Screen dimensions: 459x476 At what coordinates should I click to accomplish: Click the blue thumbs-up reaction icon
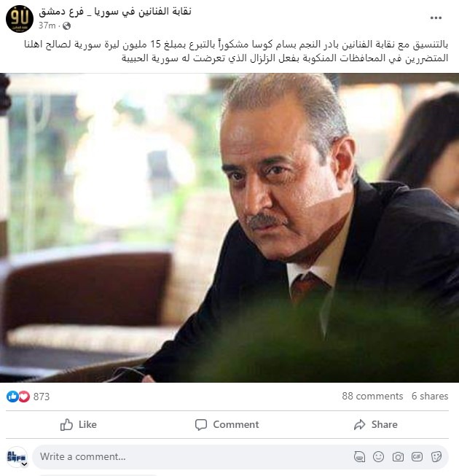tap(12, 397)
